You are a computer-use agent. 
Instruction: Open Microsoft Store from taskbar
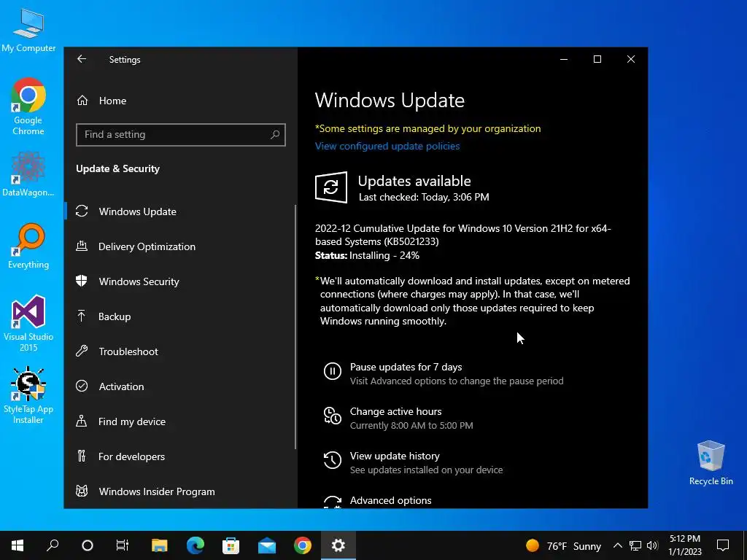[x=231, y=545]
